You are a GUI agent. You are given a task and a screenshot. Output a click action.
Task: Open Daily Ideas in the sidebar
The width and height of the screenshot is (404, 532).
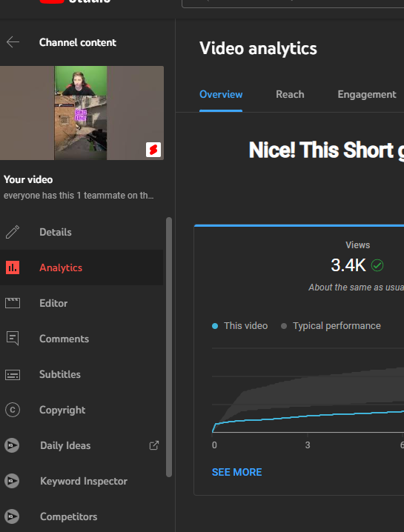pos(82,445)
